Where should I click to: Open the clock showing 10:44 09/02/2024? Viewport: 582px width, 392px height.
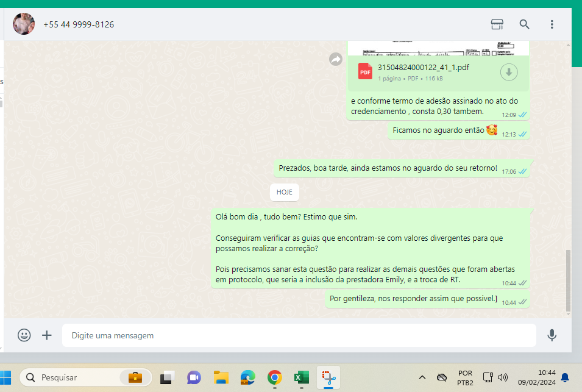pyautogui.click(x=537, y=377)
